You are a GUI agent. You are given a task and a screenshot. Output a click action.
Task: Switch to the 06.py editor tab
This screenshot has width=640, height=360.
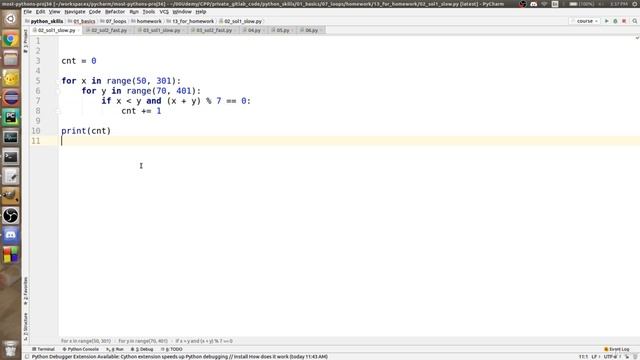coord(311,30)
